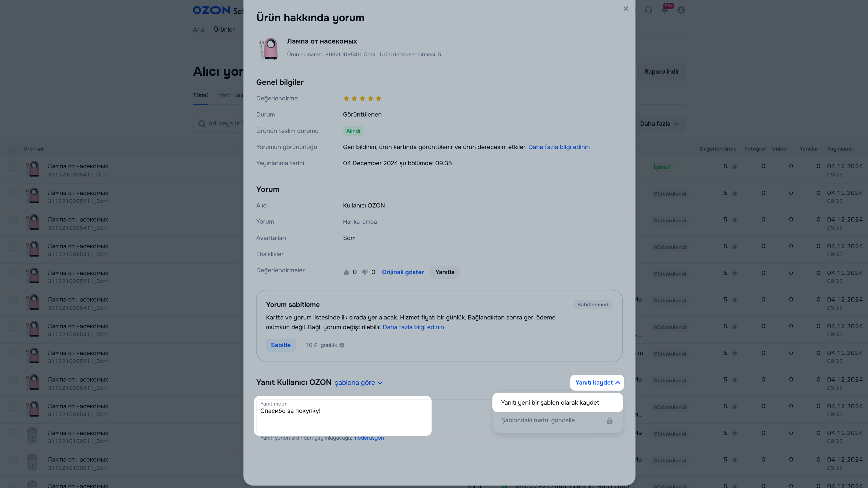Click the thumbs-up icon on the review
This screenshot has width=868, height=488.
(346, 272)
